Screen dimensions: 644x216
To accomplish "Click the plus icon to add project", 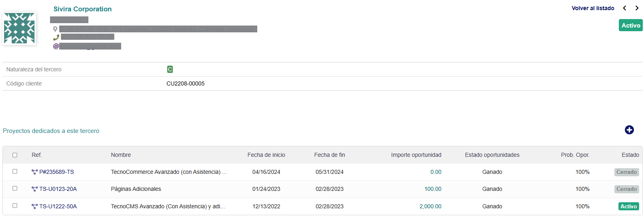I will pyautogui.click(x=629, y=130).
